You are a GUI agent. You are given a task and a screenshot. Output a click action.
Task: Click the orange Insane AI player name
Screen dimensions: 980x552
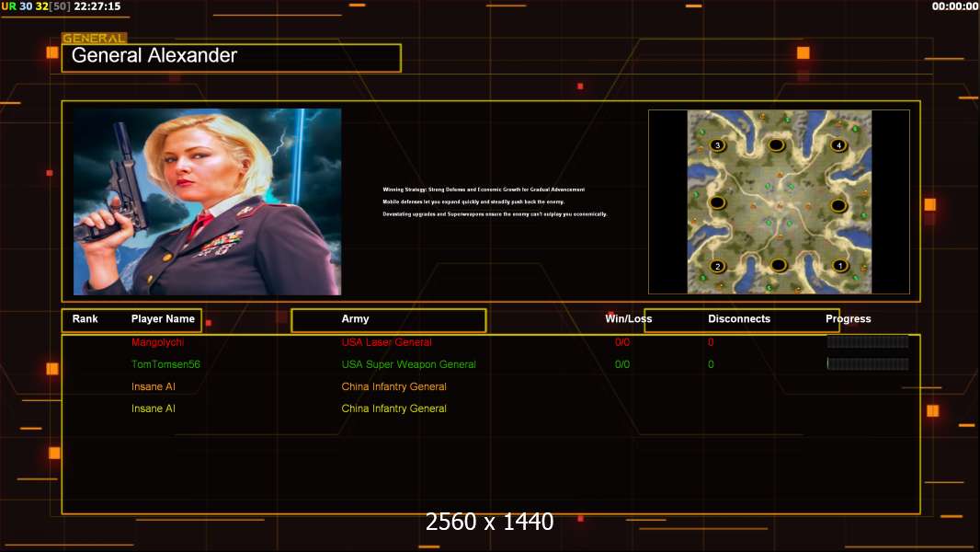pos(154,386)
